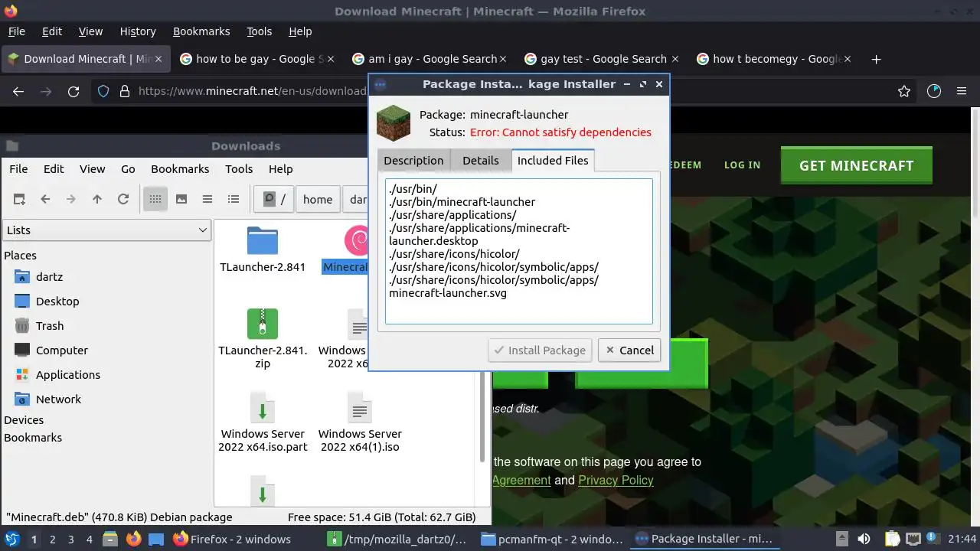This screenshot has height=551, width=980.
Task: Go up one folder in file manager
Action: coord(97,199)
